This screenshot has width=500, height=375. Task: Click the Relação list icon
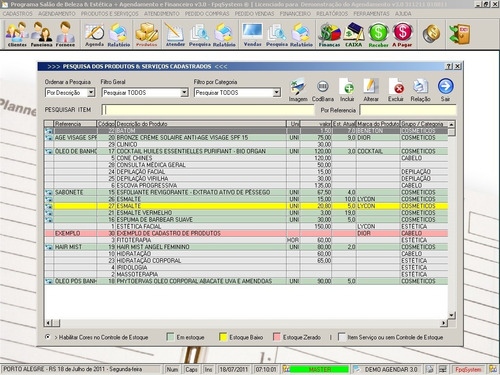[x=420, y=90]
